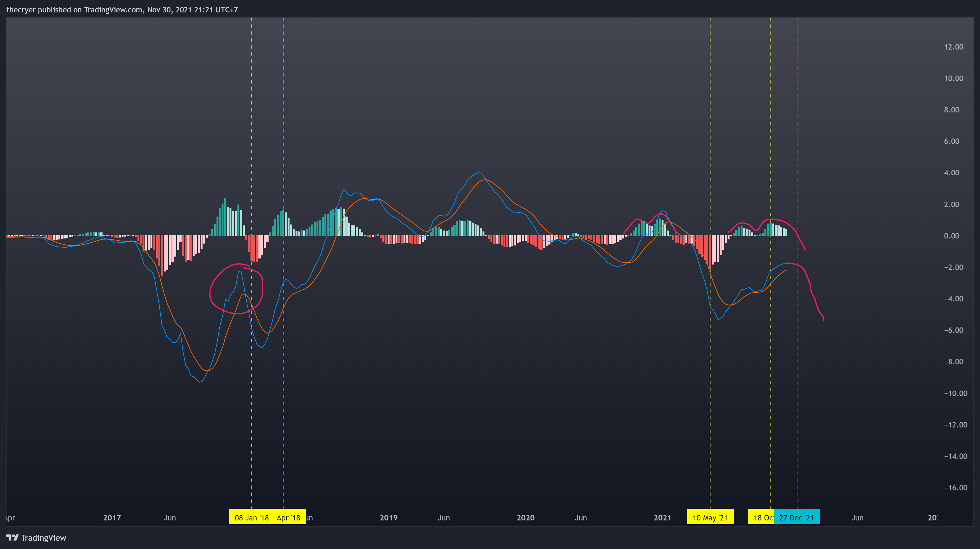This screenshot has width=980, height=549.
Task: Click the Jun label after 2019
Action: (443, 518)
